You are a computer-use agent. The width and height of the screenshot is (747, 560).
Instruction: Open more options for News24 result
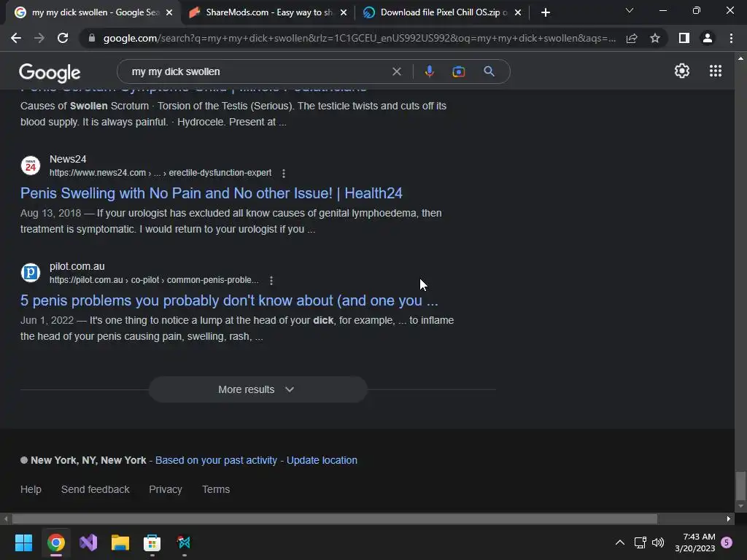point(284,174)
